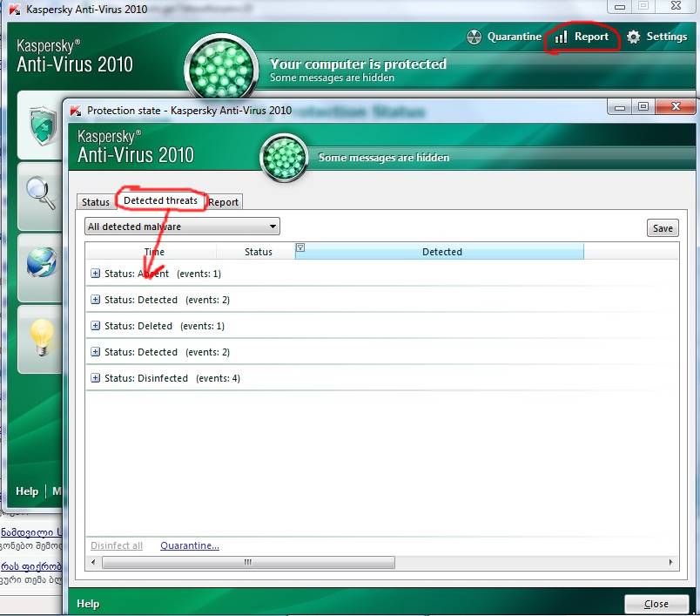Sort by the Status column header

pos(258,252)
